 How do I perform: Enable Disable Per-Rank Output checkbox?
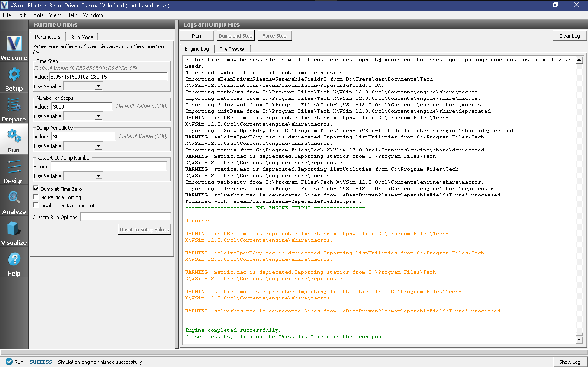point(36,206)
